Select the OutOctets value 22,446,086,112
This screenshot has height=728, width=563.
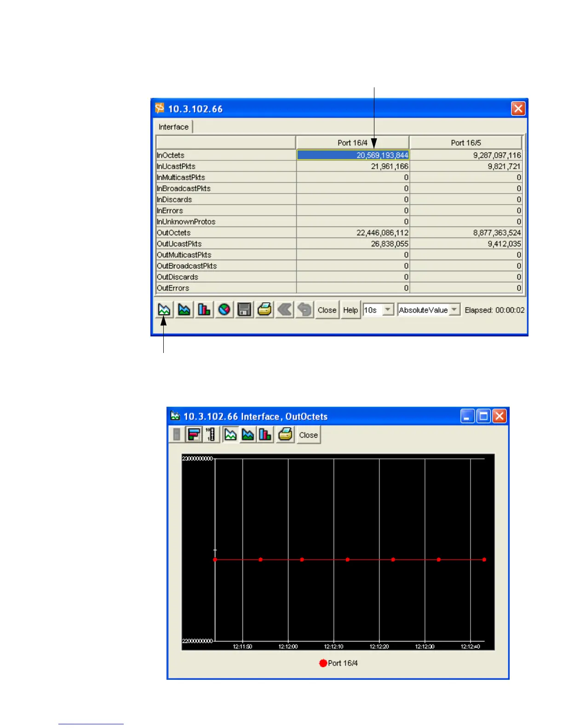tap(353, 233)
